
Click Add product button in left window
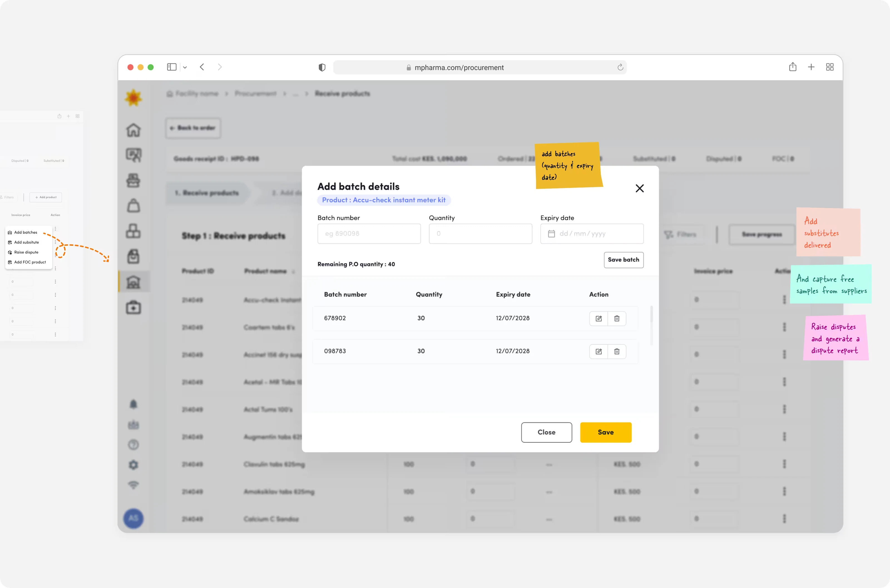(46, 197)
